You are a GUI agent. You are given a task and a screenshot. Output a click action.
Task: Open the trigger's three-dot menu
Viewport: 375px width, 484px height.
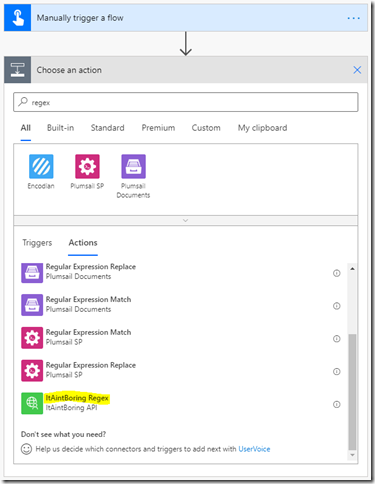point(354,18)
